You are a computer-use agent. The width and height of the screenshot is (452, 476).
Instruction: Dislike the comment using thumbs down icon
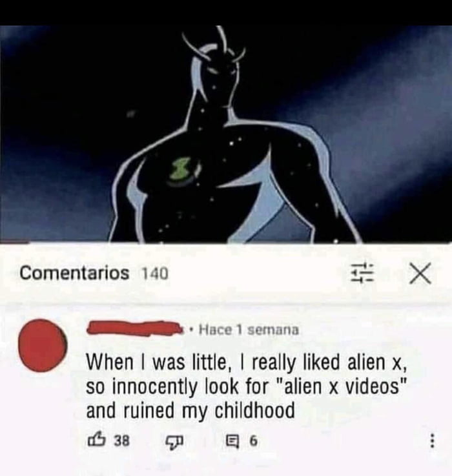tap(174, 441)
